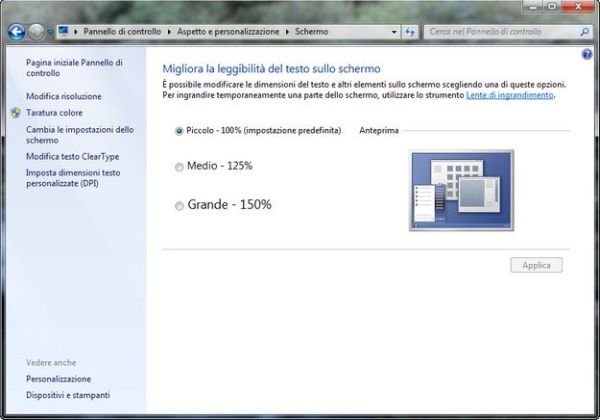Click the search magnifier icon
This screenshot has width=600, height=420.
pyautogui.click(x=584, y=32)
